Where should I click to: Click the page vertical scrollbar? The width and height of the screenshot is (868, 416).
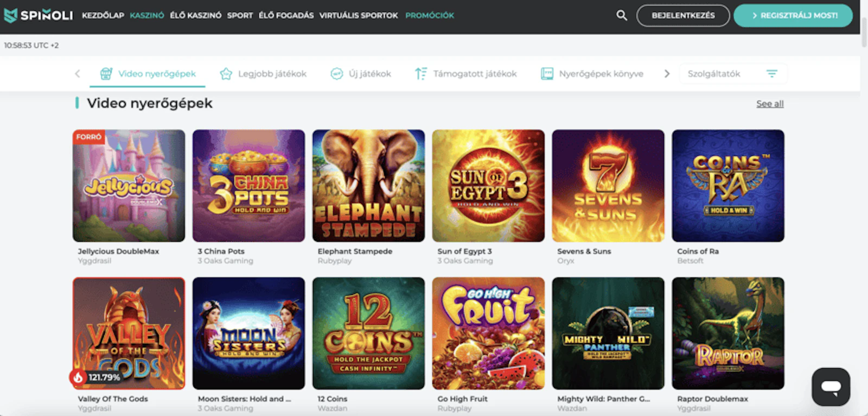tap(864, 217)
